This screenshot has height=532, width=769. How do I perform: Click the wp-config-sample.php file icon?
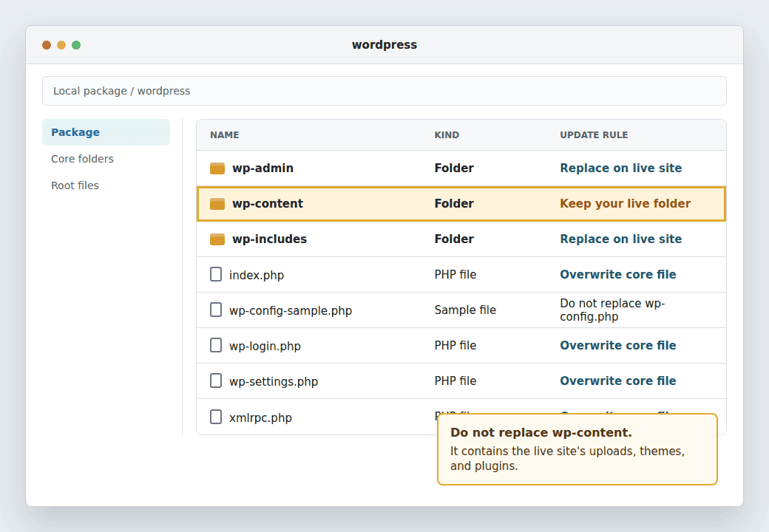click(x=216, y=310)
